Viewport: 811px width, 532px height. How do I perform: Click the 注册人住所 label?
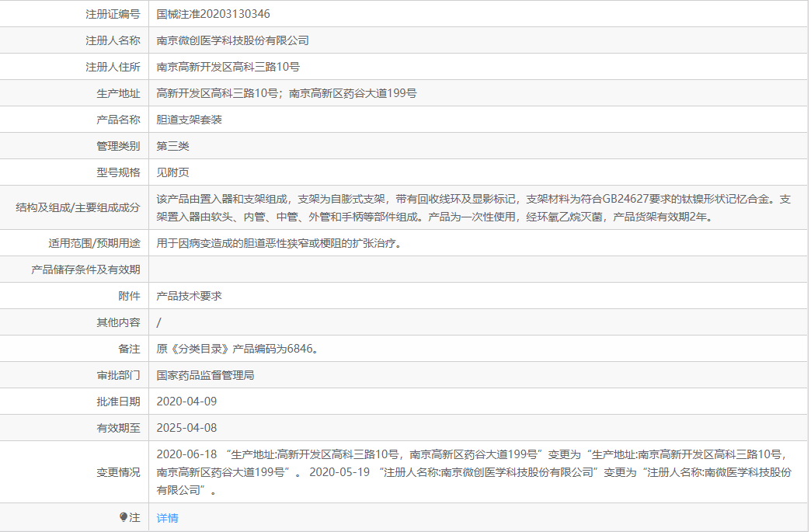click(113, 67)
